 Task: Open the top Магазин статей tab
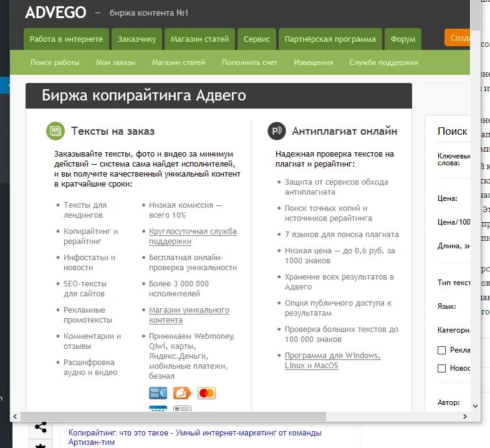(x=199, y=39)
